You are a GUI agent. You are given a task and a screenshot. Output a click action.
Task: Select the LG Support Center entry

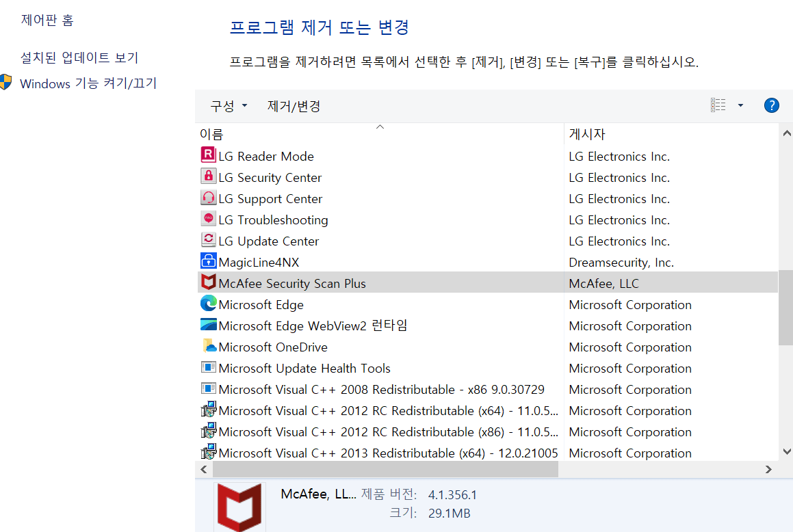(x=488, y=198)
